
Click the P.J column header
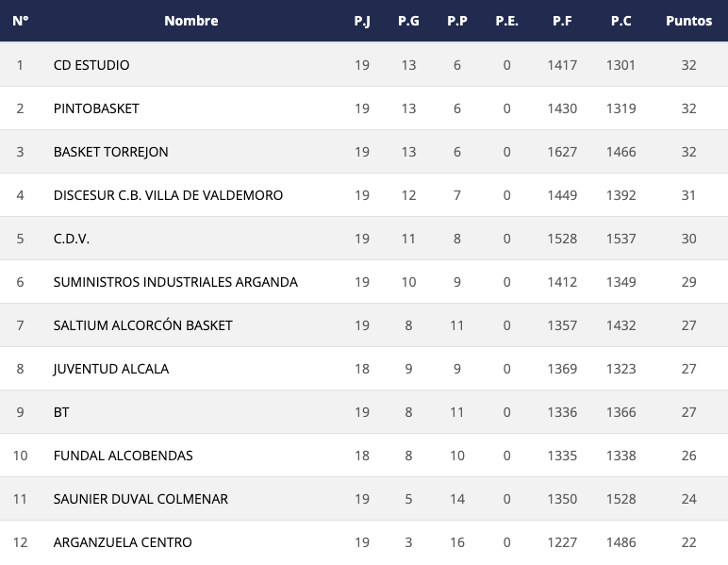(x=362, y=21)
